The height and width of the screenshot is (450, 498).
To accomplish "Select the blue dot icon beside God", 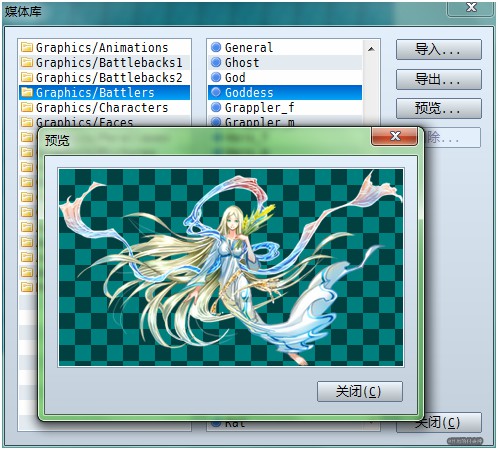I will pyautogui.click(x=216, y=77).
